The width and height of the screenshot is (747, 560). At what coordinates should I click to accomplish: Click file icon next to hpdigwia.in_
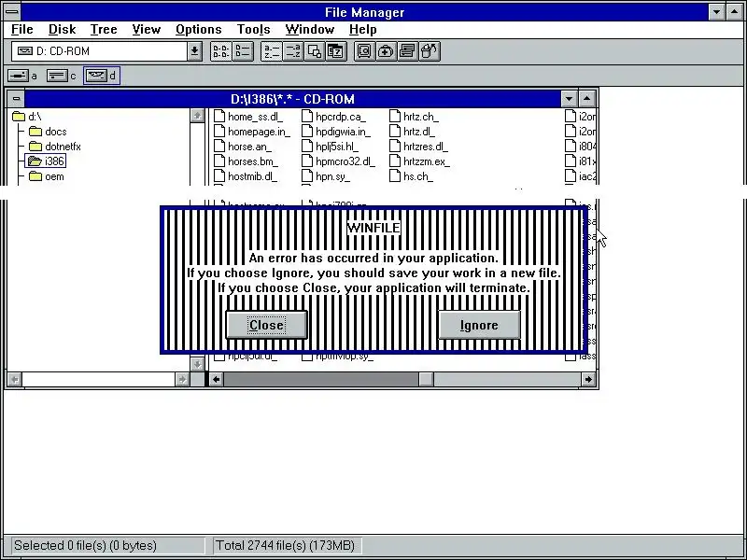tap(307, 131)
